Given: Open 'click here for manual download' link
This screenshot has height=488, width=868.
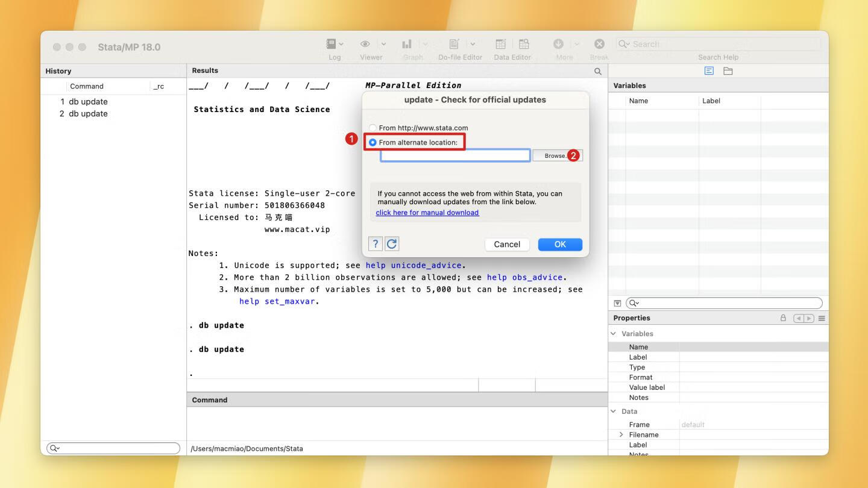Looking at the screenshot, I should 427,213.
